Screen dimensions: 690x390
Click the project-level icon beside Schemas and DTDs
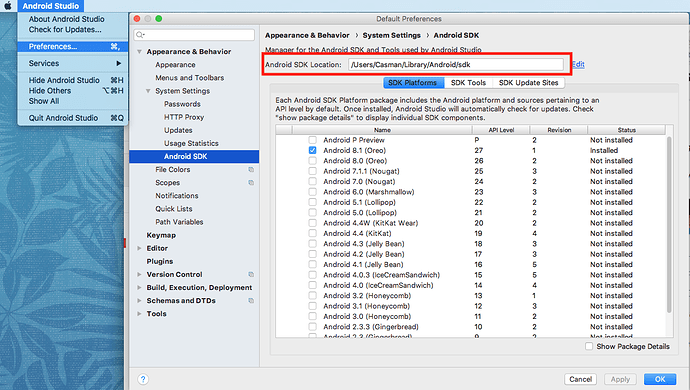[x=251, y=301]
